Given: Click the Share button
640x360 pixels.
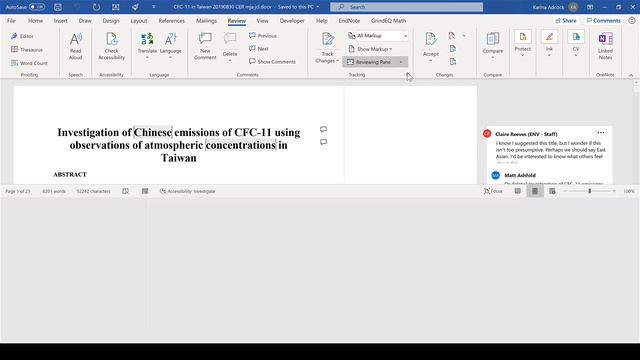Looking at the screenshot, I should coord(566,20).
